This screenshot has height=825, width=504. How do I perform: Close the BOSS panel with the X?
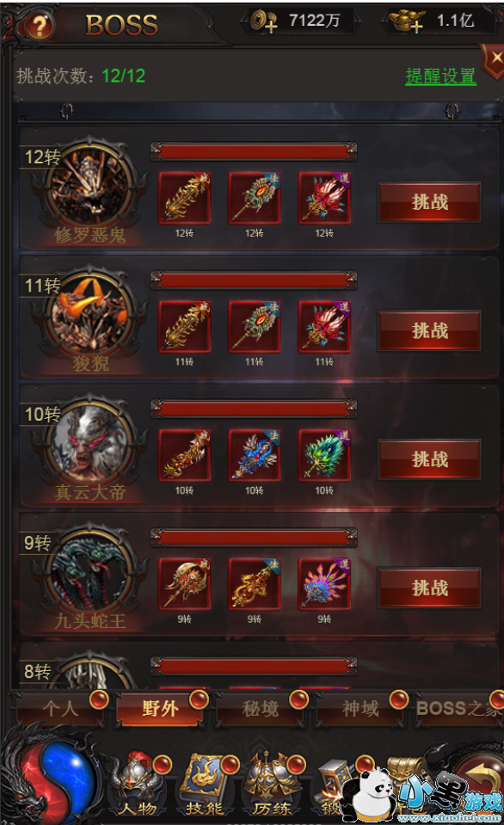coord(494,58)
